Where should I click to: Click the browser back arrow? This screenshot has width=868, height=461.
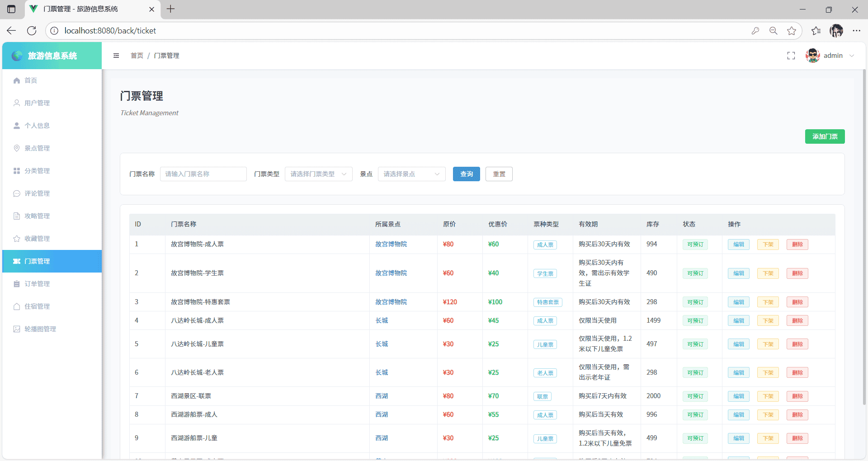click(x=11, y=31)
